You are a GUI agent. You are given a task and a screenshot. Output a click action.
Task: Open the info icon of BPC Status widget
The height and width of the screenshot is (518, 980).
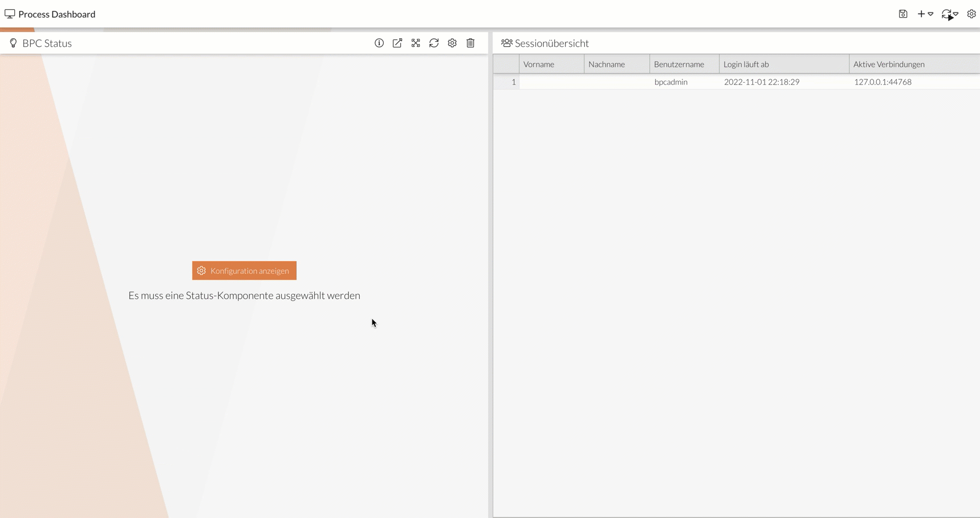[x=379, y=43]
